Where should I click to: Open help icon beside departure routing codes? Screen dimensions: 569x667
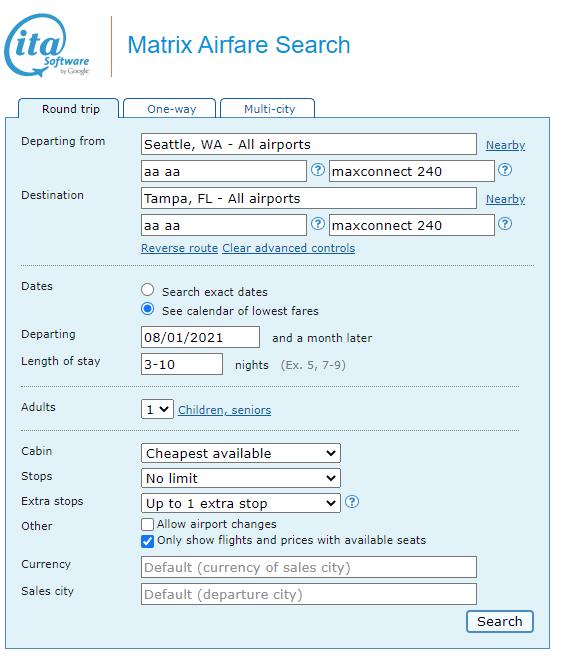tap(318, 170)
